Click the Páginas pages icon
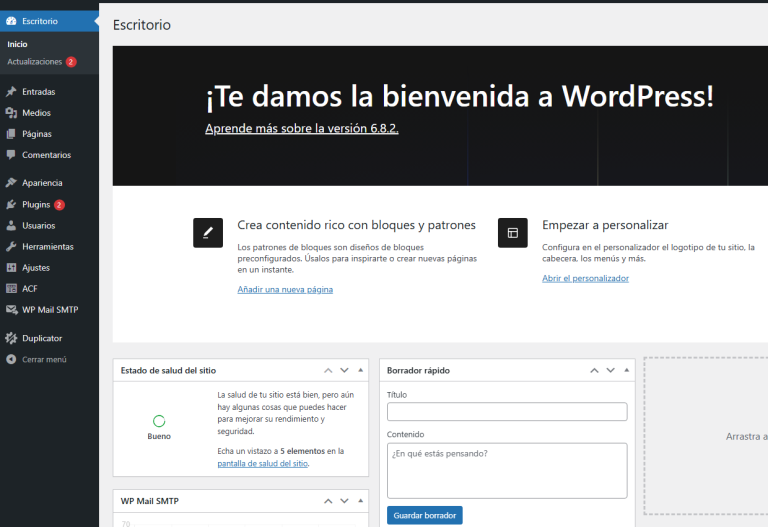Image resolution: width=768 pixels, height=527 pixels. pyautogui.click(x=11, y=134)
